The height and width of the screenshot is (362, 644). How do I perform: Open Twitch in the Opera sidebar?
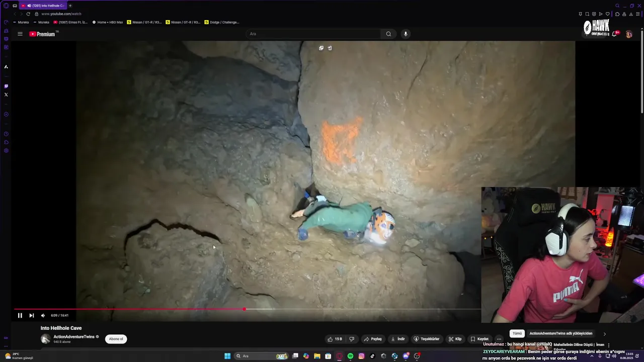[x=6, y=86]
